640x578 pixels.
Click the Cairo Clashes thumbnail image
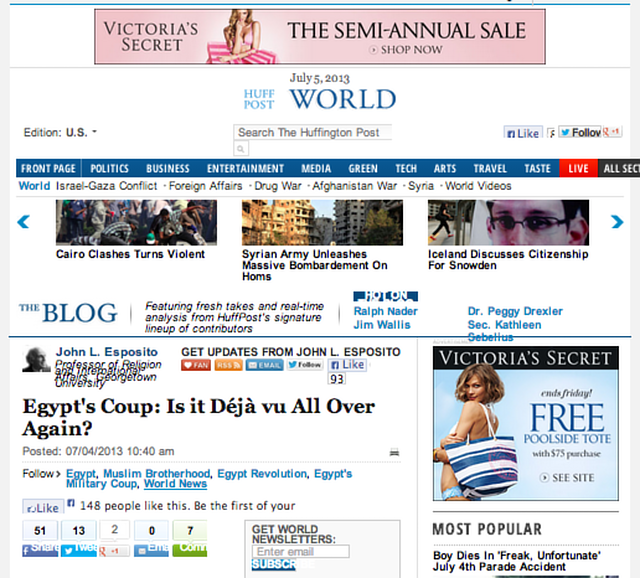tap(136, 222)
